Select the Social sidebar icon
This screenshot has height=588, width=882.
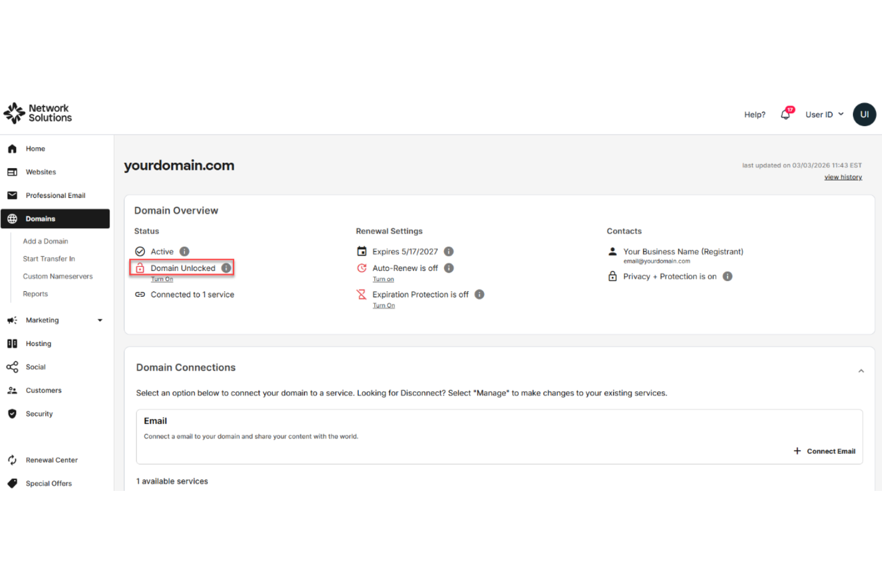[x=13, y=367]
